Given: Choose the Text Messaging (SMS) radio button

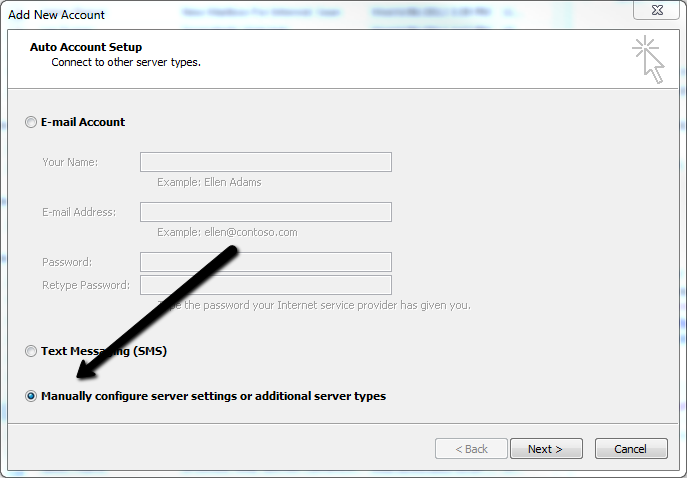Looking at the screenshot, I should [x=31, y=352].
